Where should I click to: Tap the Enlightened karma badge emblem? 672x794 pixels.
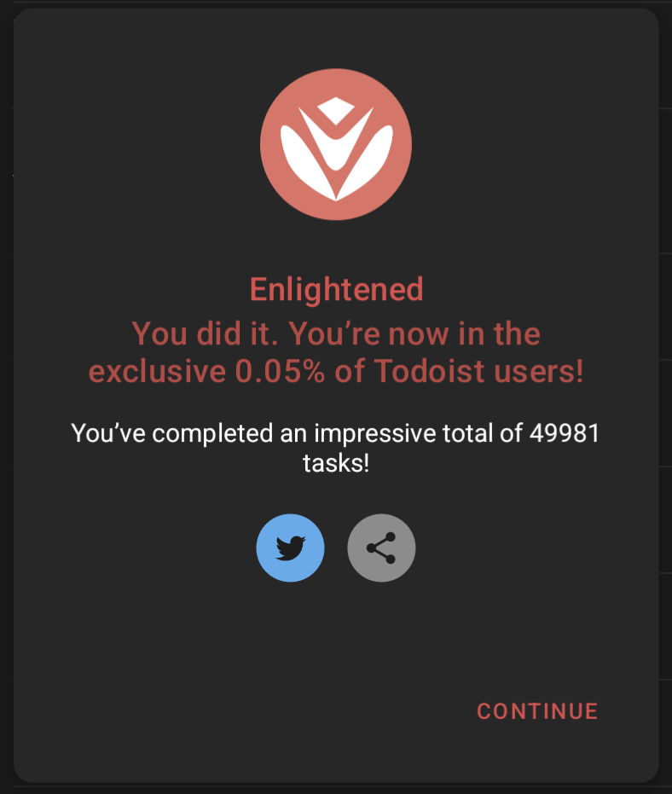click(336, 144)
